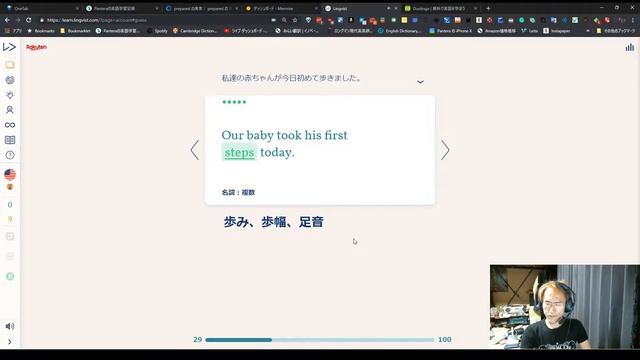Click the green circle icon in sidebar
Screen dimensions: 640x360
(10, 276)
